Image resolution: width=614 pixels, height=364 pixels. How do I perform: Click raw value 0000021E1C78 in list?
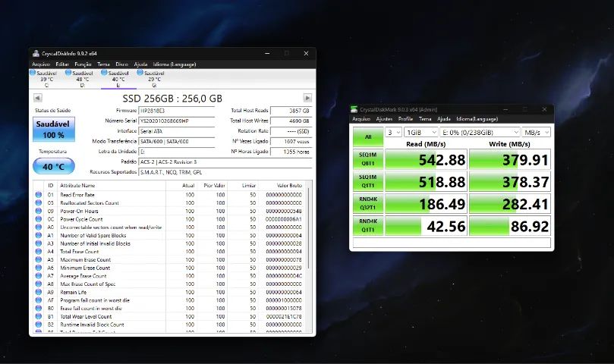click(x=284, y=316)
